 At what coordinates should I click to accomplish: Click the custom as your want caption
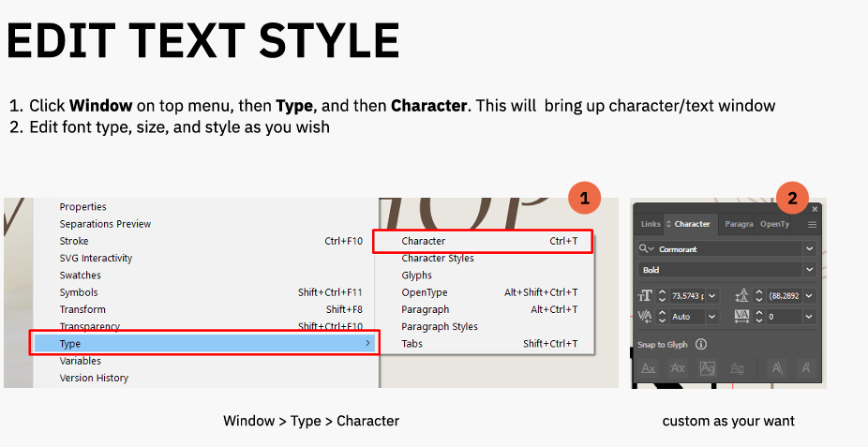(728, 421)
